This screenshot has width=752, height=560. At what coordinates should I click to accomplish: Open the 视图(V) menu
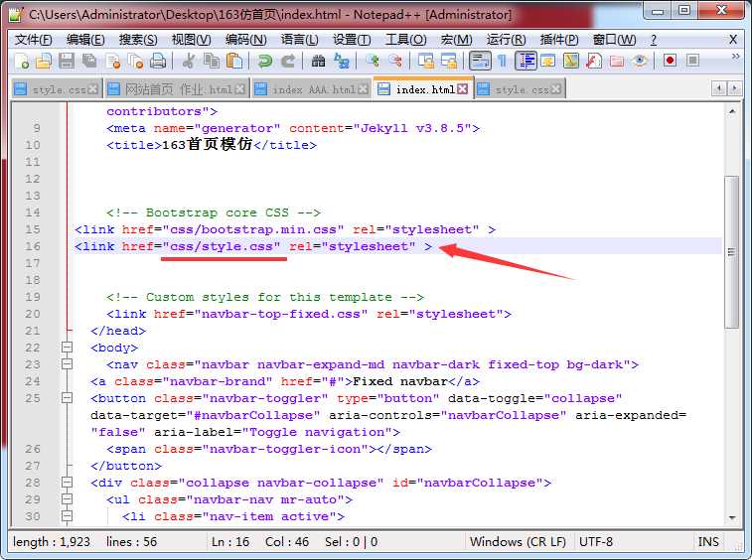[191, 40]
